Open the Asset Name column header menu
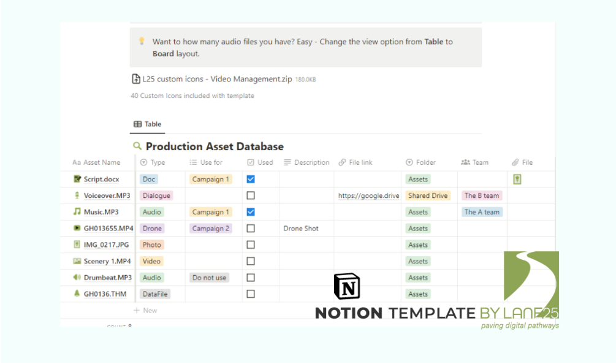This screenshot has width=616, height=364. 97,162
